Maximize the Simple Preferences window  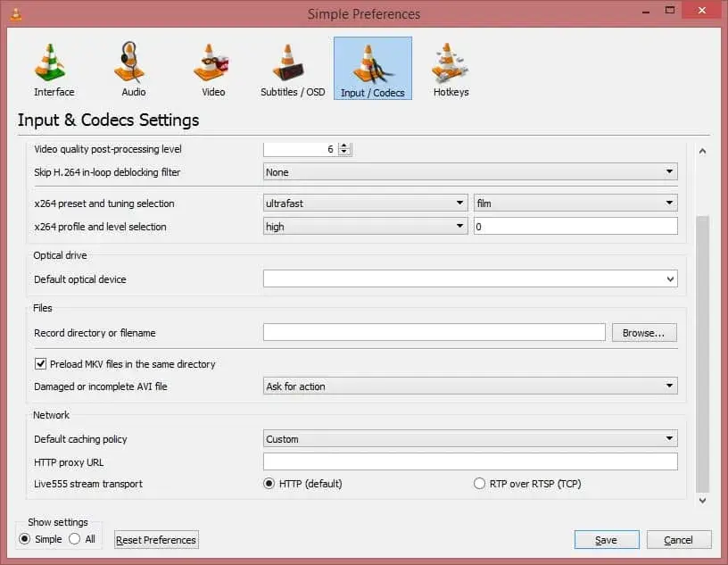click(x=669, y=10)
